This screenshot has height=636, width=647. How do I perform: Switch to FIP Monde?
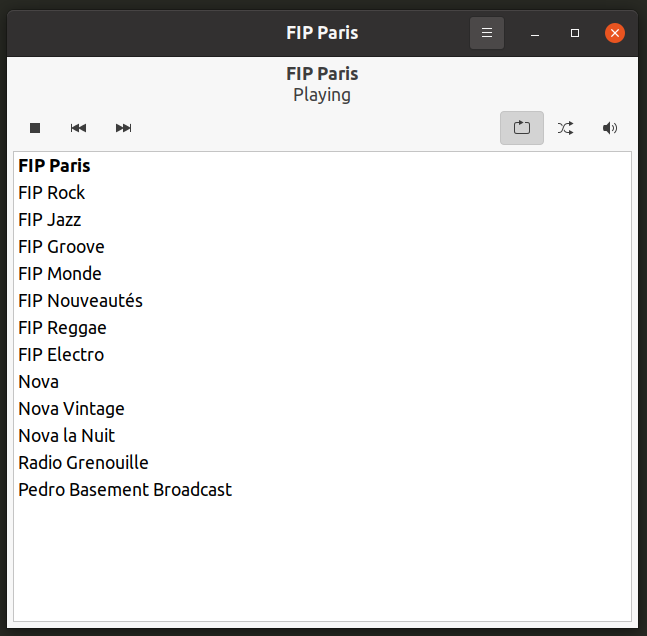click(60, 274)
